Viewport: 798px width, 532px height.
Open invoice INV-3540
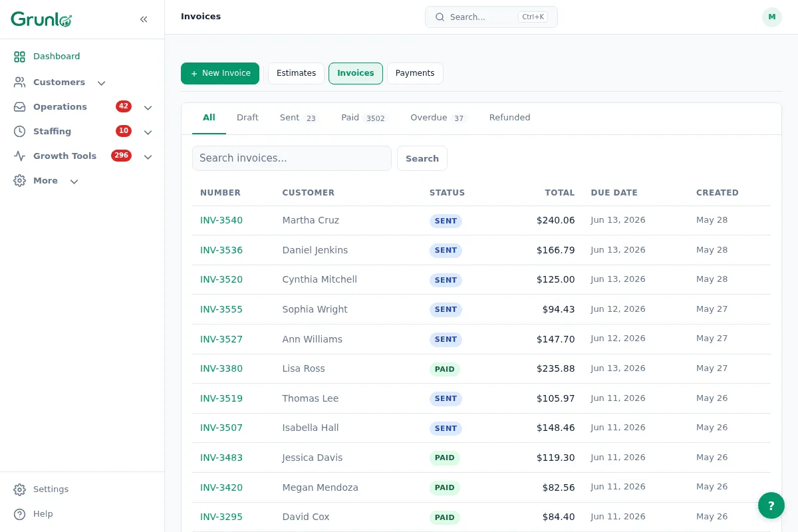(221, 220)
